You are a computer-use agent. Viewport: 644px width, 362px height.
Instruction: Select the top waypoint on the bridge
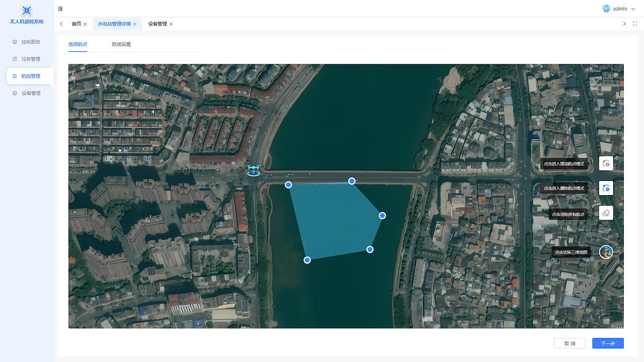coord(352,181)
